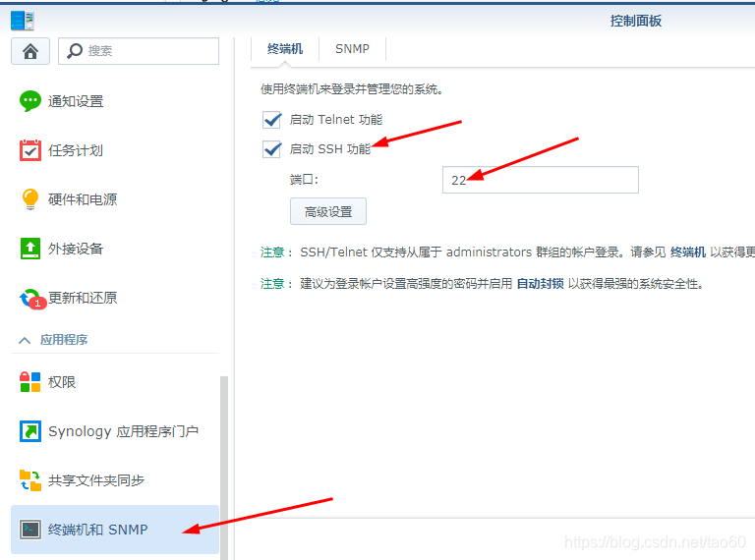Viewport: 755px width, 560px height.
Task: Click the SSH port field showing 22
Action: pos(541,180)
